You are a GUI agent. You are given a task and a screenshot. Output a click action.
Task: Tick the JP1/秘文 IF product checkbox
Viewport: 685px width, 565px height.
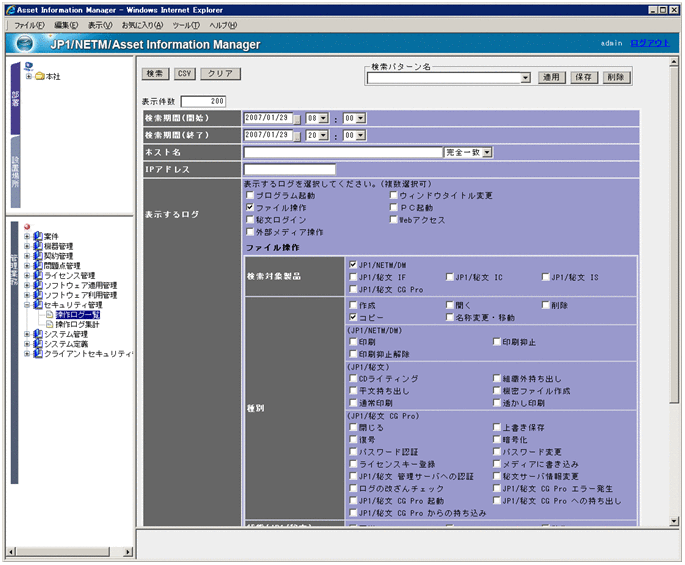tap(353, 277)
